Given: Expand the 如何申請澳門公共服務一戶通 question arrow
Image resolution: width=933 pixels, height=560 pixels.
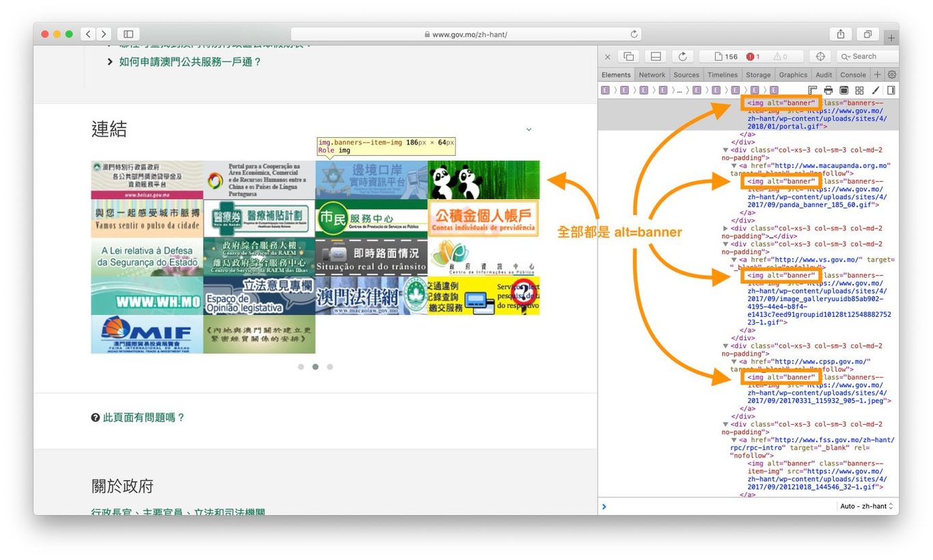Looking at the screenshot, I should click(x=110, y=62).
